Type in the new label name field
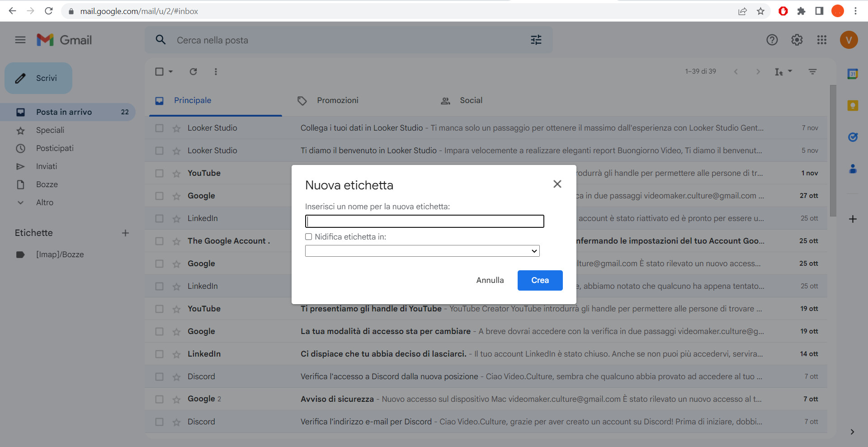The height and width of the screenshot is (447, 868). tap(424, 221)
